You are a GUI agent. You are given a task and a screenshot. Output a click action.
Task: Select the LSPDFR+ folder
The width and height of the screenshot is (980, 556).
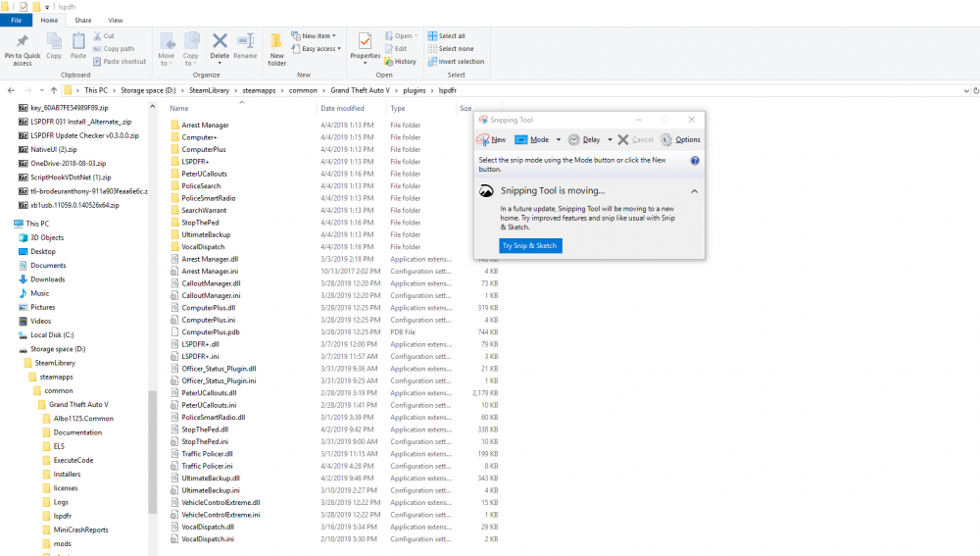click(x=195, y=162)
